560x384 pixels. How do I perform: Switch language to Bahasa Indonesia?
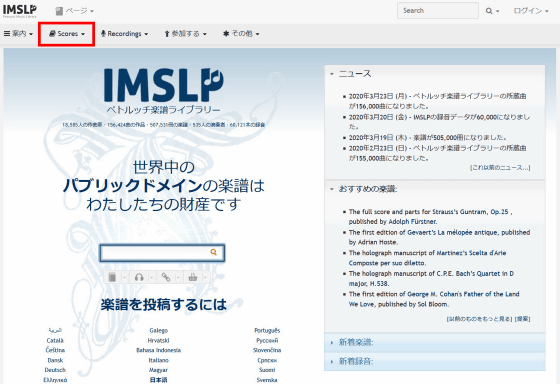159,350
